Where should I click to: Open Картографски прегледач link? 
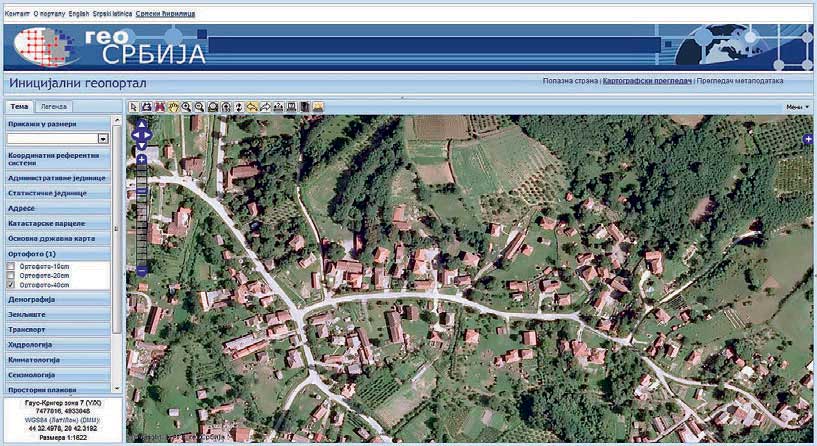[647, 81]
